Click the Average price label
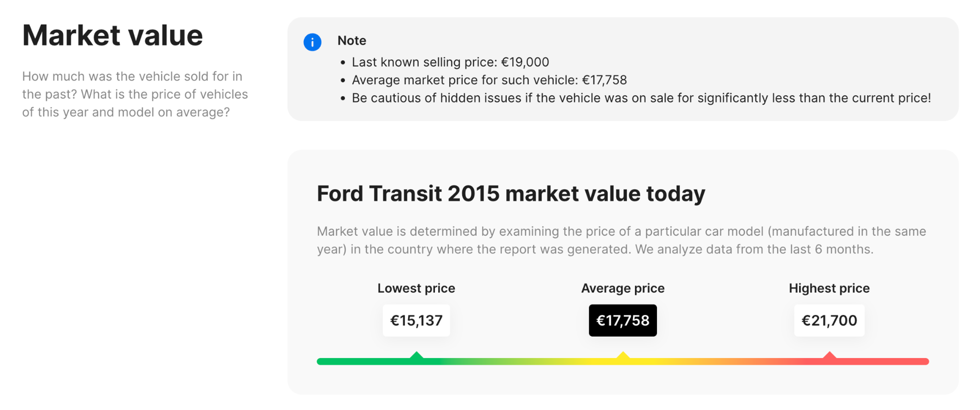Viewport: 980px width, 410px height. pos(623,288)
